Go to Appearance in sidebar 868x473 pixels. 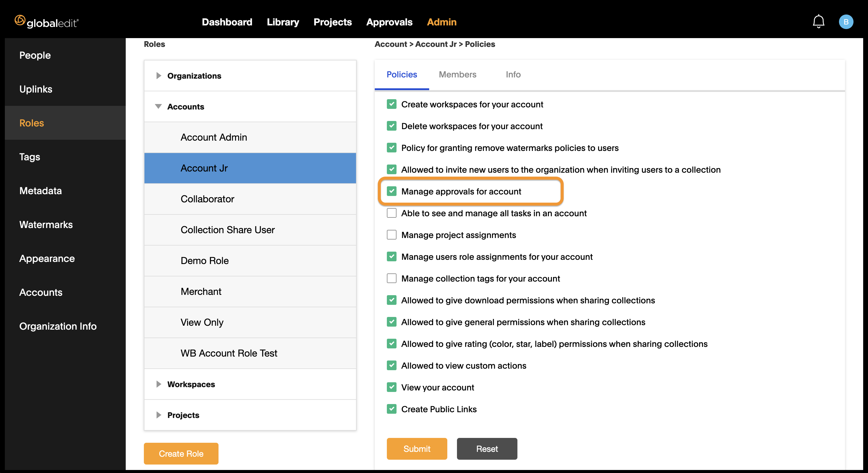pos(65,259)
